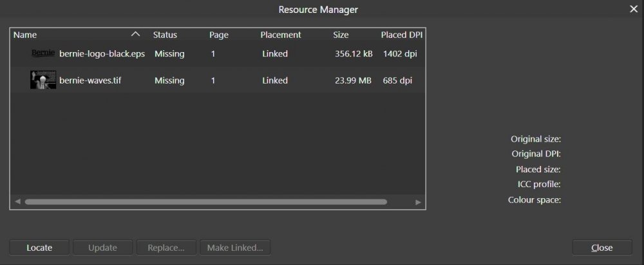The height and width of the screenshot is (265, 644).
Task: Close the Resource Manager with the X icon
Action: (x=633, y=9)
